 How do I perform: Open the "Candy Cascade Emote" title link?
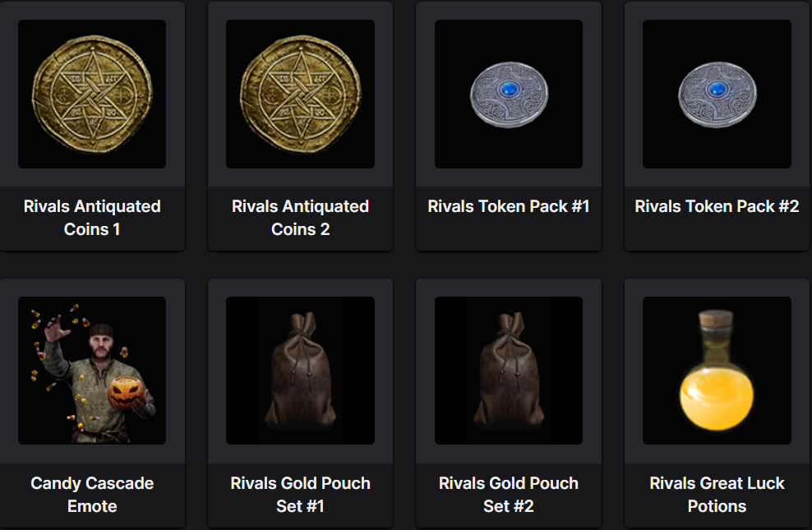point(92,495)
